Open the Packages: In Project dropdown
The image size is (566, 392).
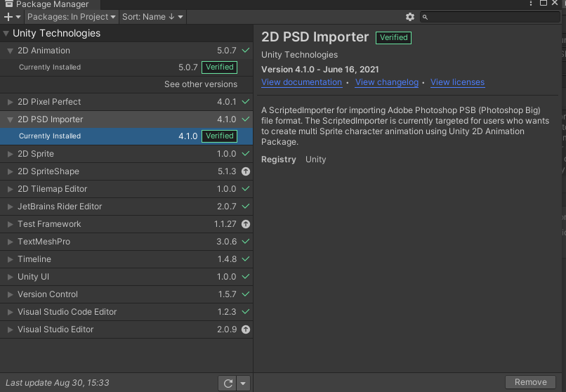click(x=72, y=17)
